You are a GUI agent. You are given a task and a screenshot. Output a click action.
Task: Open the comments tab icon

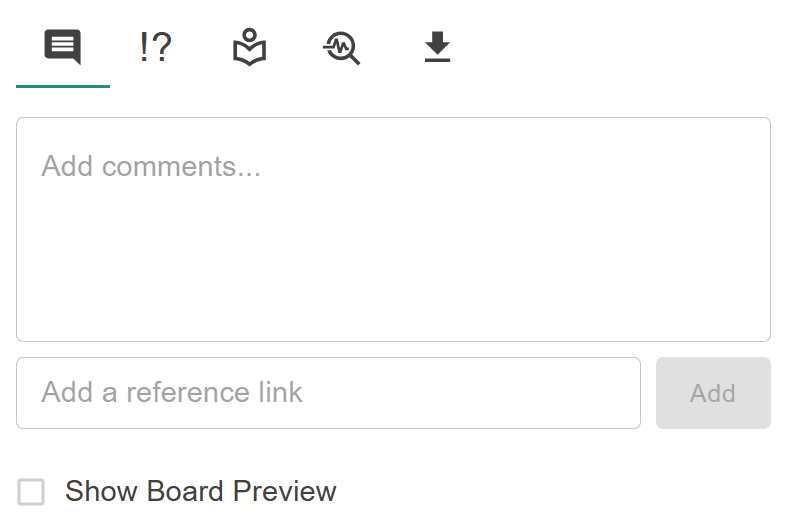tap(62, 47)
